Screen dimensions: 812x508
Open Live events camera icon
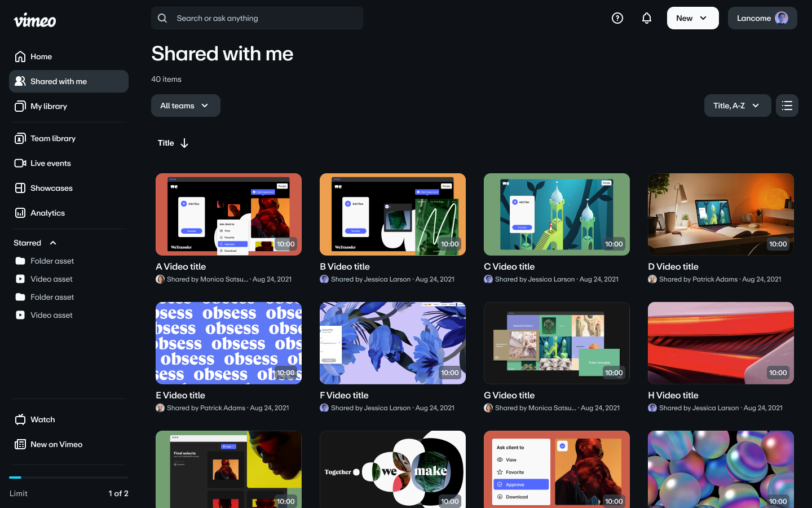click(20, 163)
